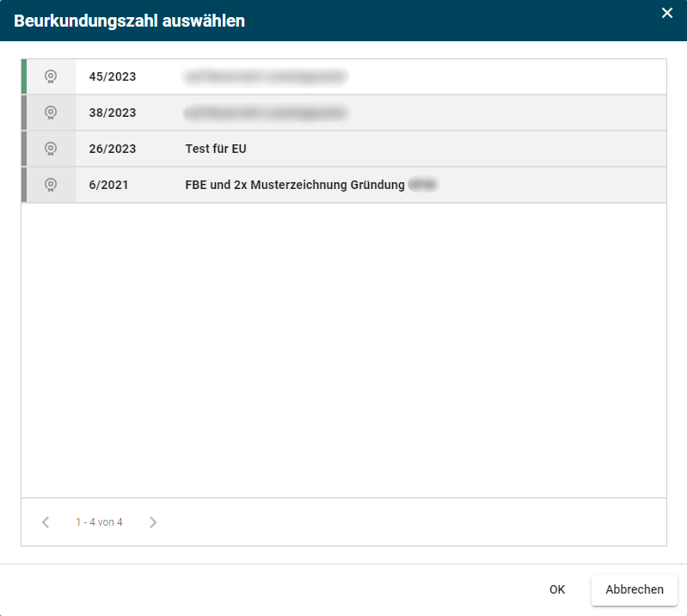The height and width of the screenshot is (616, 687).
Task: Click the blurred description in row 38/2023
Action: tap(265, 113)
